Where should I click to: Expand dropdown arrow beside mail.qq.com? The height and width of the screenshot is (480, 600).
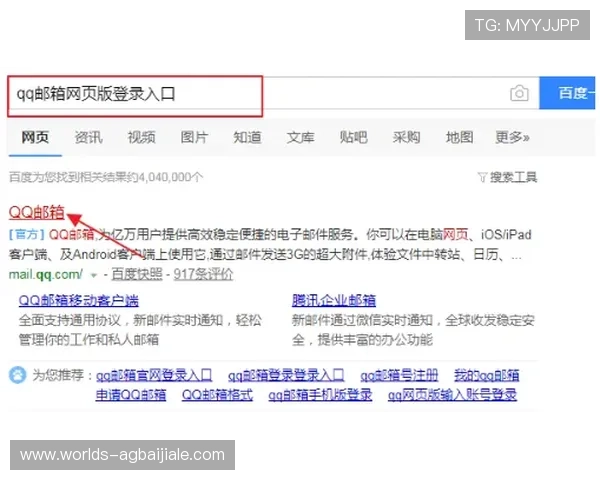click(93, 275)
